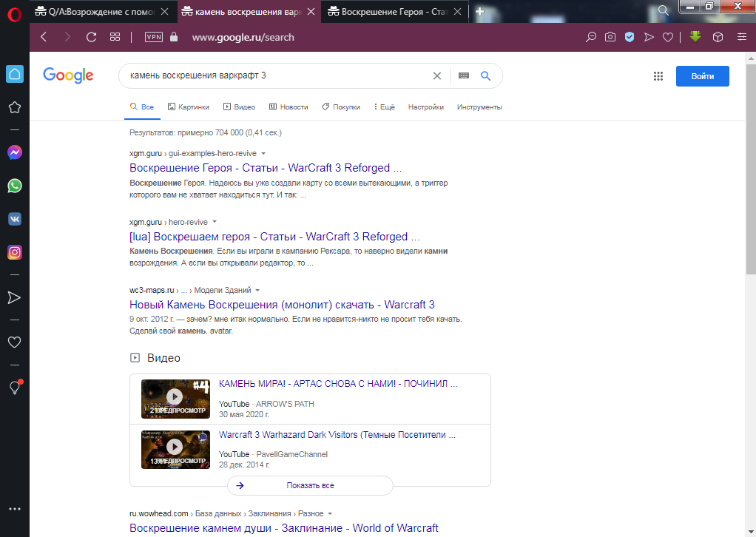This screenshot has height=537, width=756.
Task: Open the ad blocker shield icon
Action: pyautogui.click(x=630, y=37)
